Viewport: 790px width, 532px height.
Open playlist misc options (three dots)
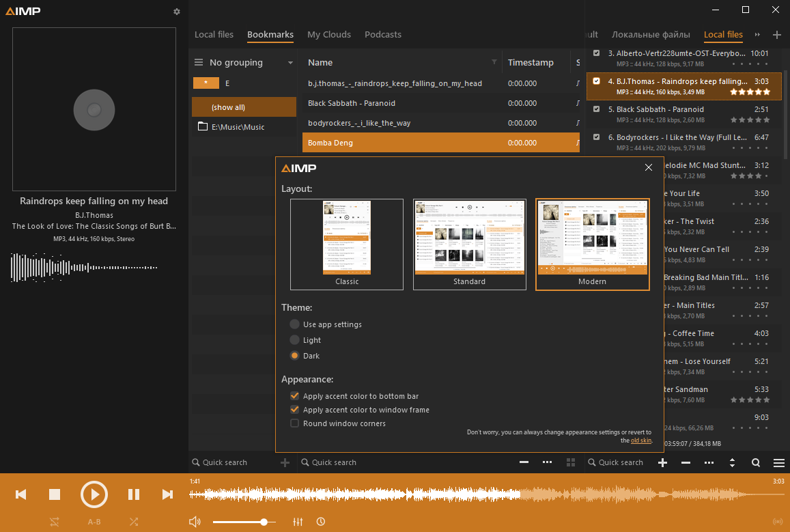709,462
